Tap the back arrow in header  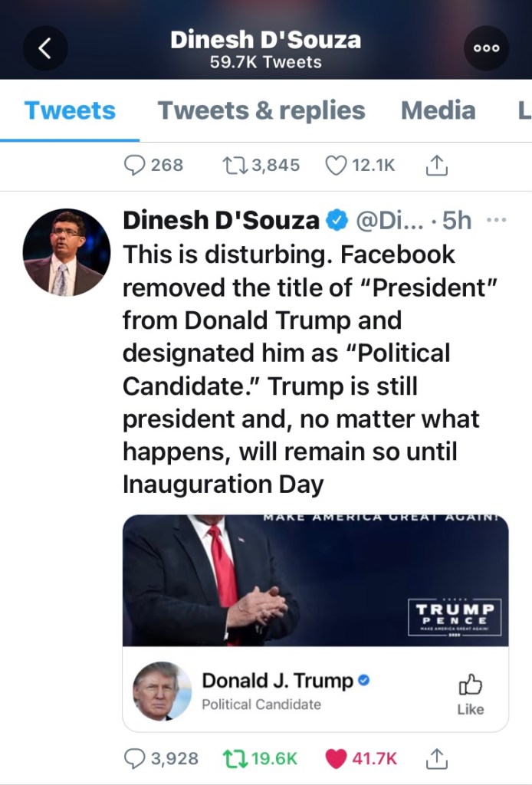pos(44,48)
